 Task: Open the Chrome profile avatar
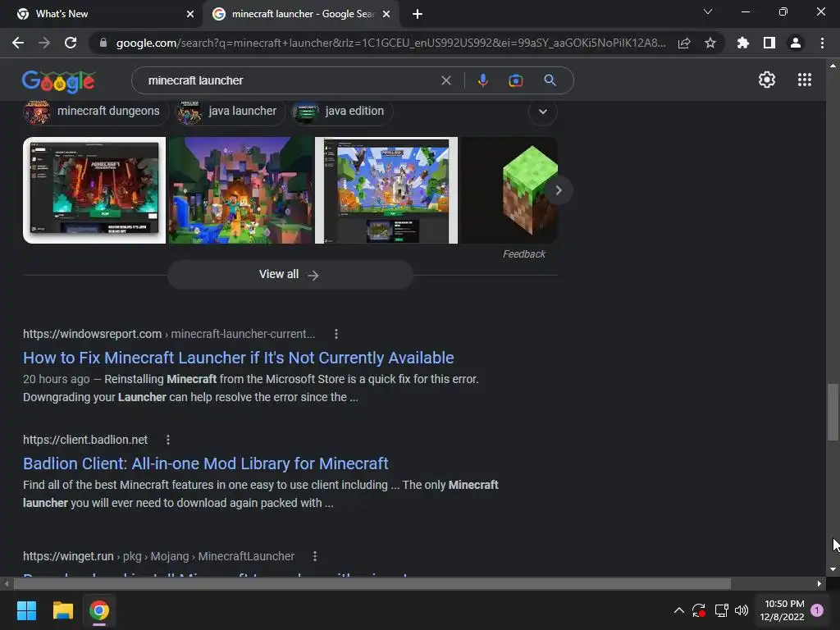tap(796, 43)
